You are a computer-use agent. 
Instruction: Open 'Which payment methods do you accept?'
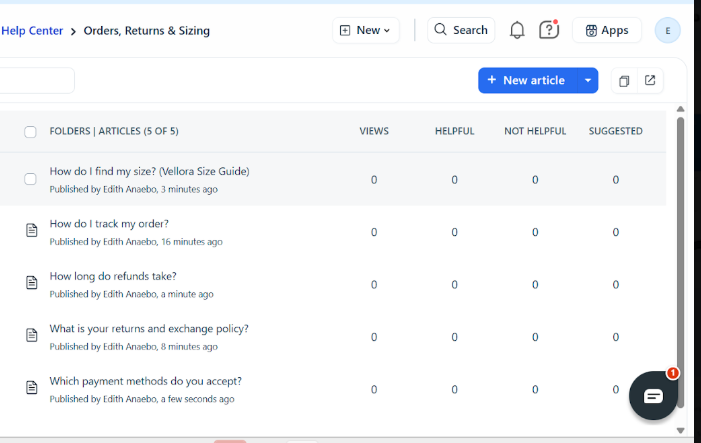(x=145, y=381)
